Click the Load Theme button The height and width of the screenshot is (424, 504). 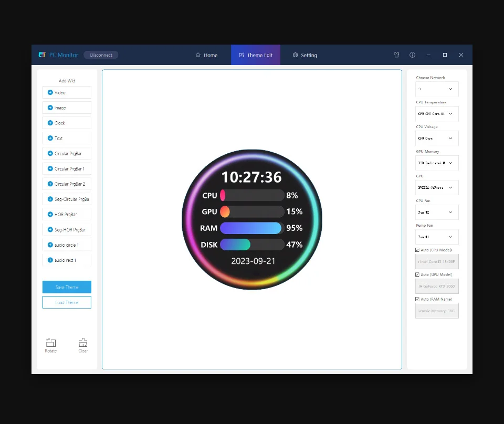(x=67, y=302)
